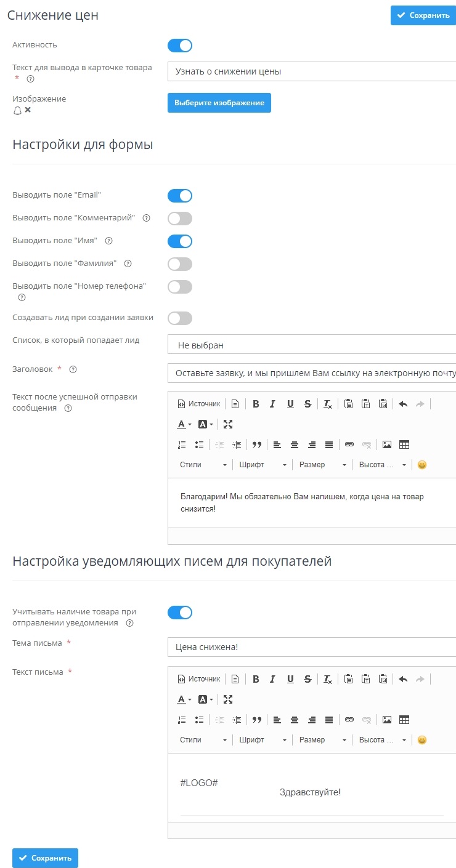Open lead list dropdown "Не выбран"
This screenshot has height=868, width=456.
311,345
